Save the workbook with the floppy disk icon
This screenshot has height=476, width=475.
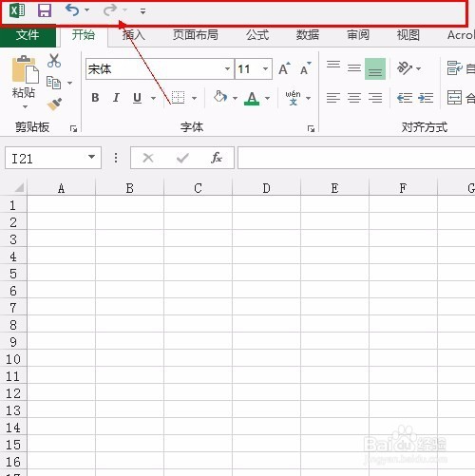[x=45, y=10]
